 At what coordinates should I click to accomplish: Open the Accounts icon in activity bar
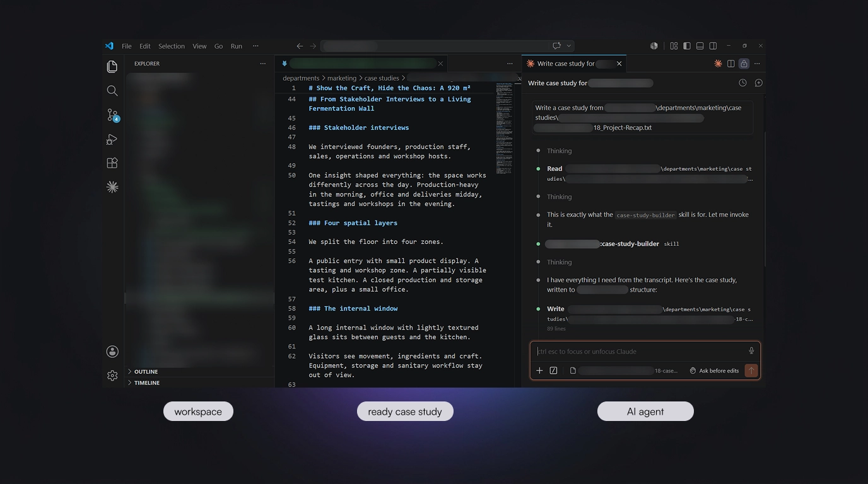[x=112, y=352]
